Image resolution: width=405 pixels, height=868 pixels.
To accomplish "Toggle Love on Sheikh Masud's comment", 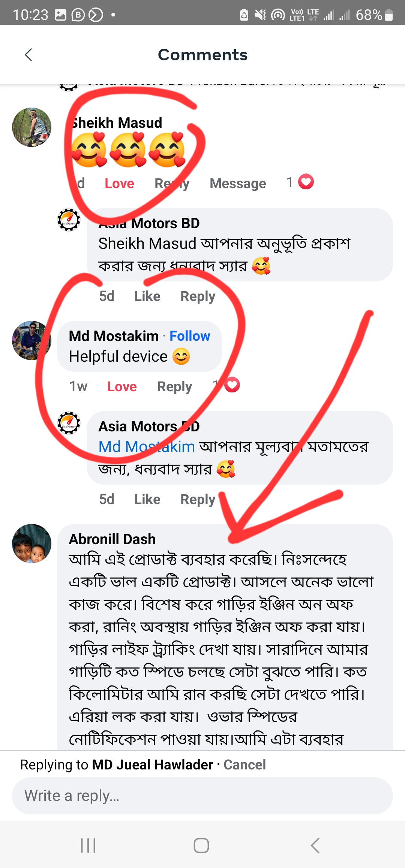I will pyautogui.click(x=119, y=184).
